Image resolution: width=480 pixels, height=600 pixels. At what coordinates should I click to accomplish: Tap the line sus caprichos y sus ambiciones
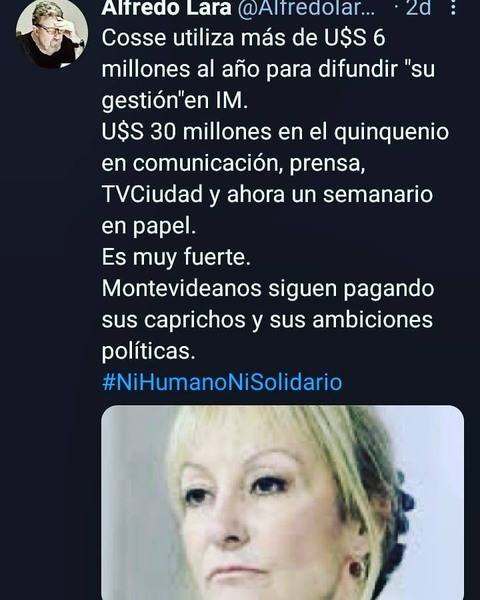267,320
